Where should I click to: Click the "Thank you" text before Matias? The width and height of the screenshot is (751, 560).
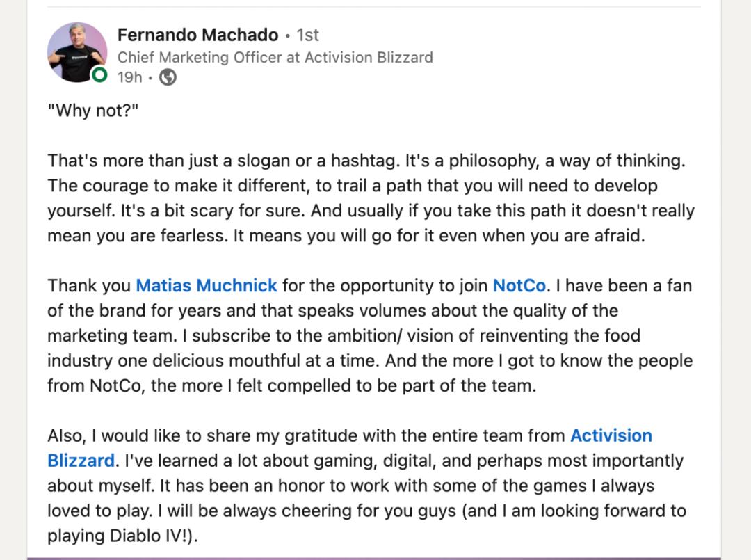[89, 285]
